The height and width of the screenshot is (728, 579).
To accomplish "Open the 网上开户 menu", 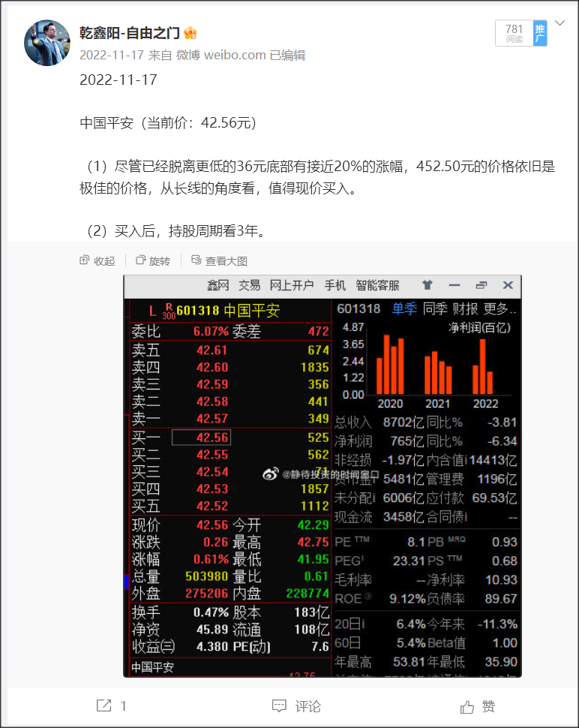I will point(292,285).
